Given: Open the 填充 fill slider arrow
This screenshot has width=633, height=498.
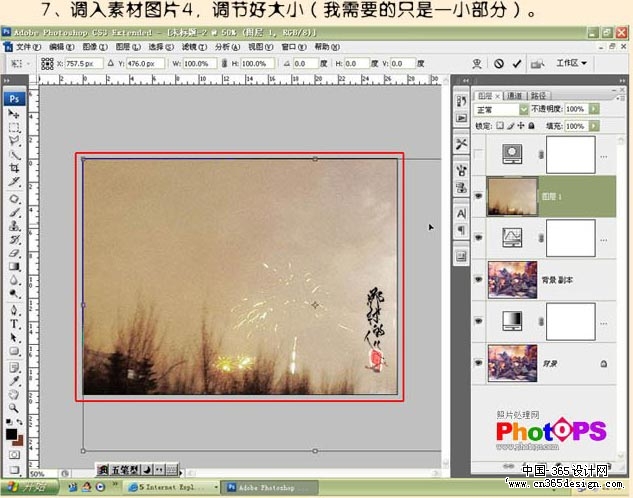Looking at the screenshot, I should click(x=594, y=126).
